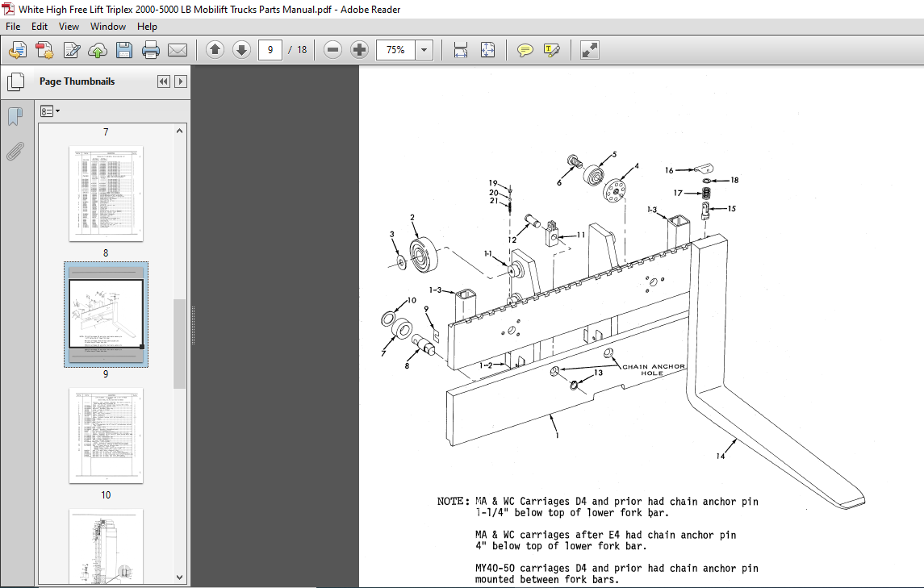Open the zoom level dropdown arrow
Image resolution: width=924 pixels, height=588 pixels.
coord(424,50)
